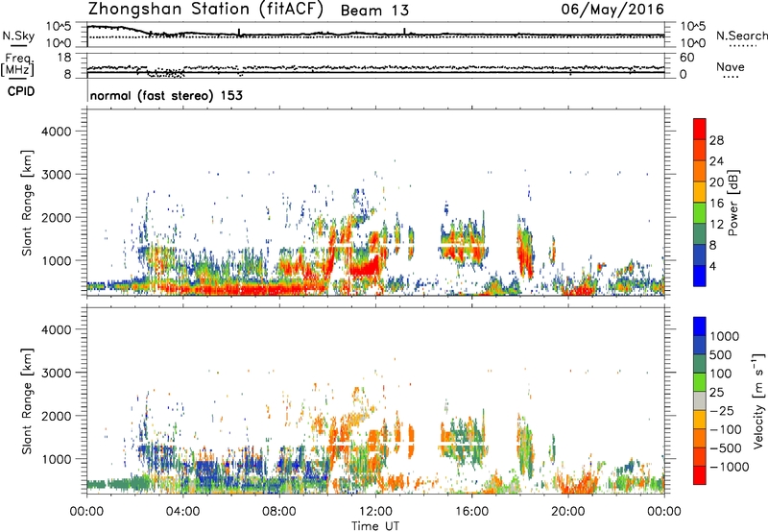Screen dimensions: 768x532
Task: Click 'normal (fast stereo) 153' text
Action: click(166, 95)
